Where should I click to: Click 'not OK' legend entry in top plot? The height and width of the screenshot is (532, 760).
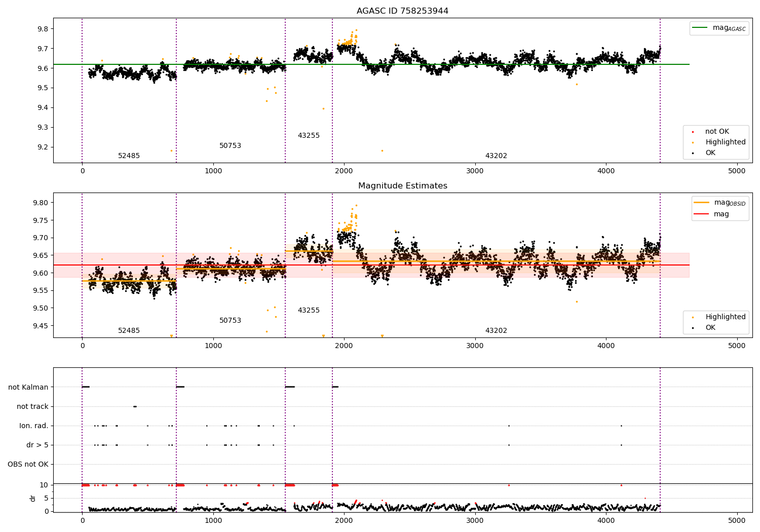tap(717, 132)
